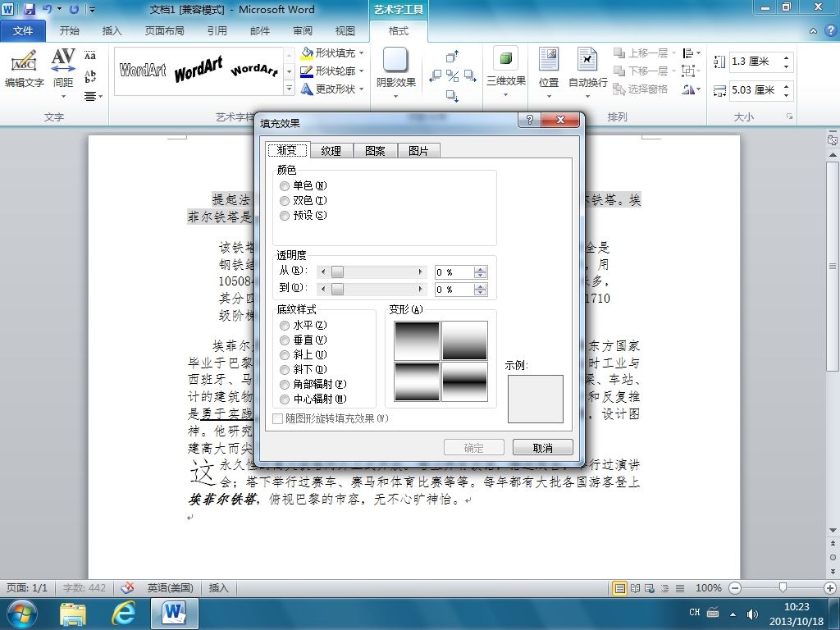Click the Redo icon in quick access toolbar

click(74, 9)
